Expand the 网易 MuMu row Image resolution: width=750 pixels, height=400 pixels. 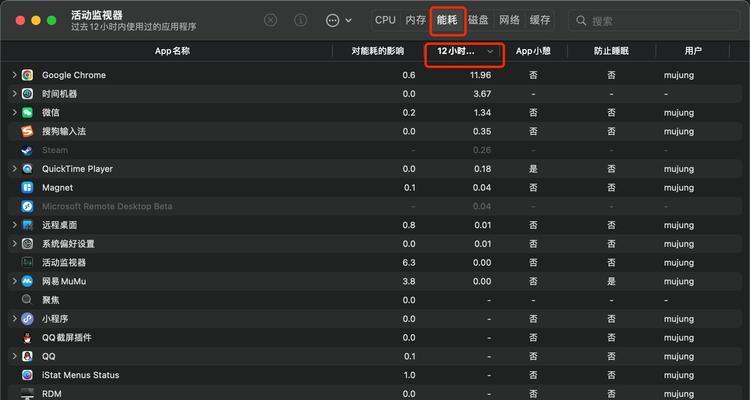[x=14, y=281]
